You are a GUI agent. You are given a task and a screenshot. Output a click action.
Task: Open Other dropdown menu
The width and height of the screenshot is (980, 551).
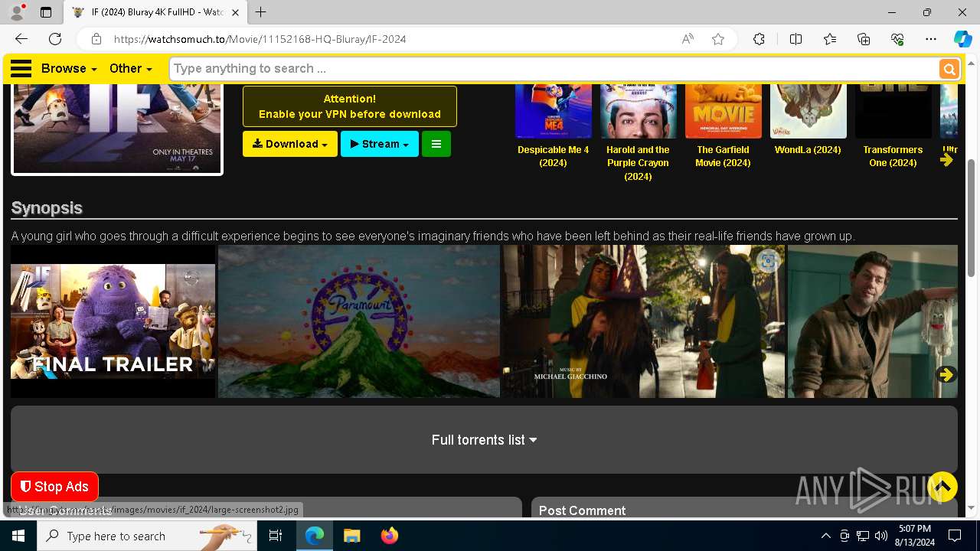coord(130,68)
